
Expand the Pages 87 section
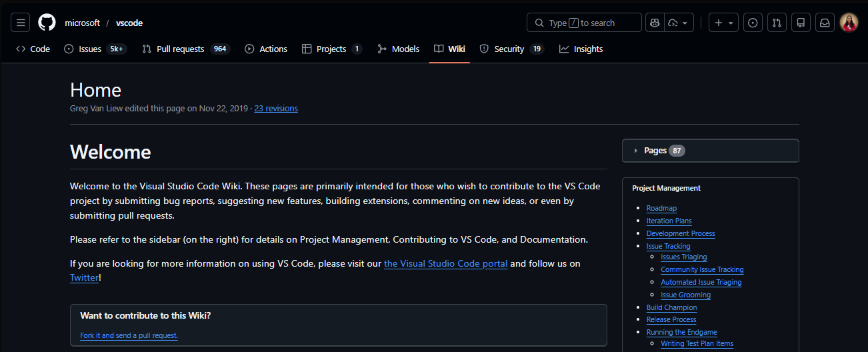[x=710, y=151]
